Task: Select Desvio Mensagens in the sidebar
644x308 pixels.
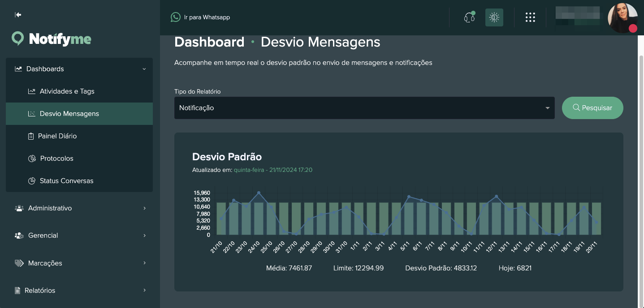Action: point(69,113)
